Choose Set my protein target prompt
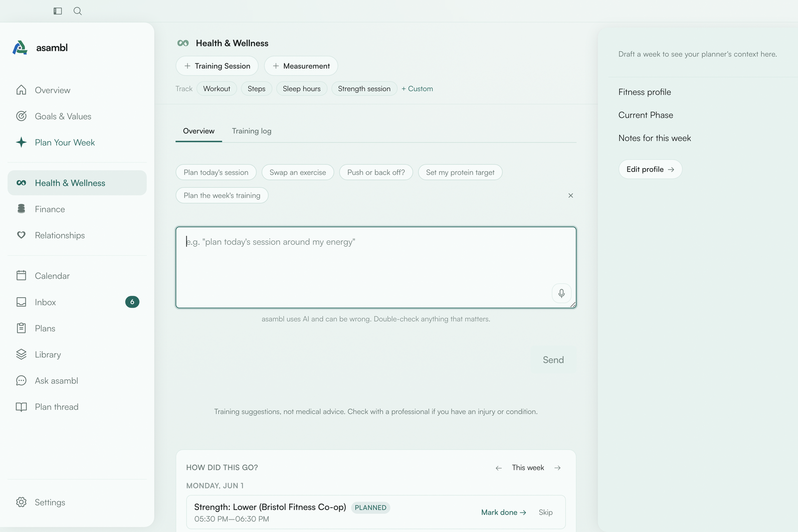The image size is (798, 532). tap(460, 173)
